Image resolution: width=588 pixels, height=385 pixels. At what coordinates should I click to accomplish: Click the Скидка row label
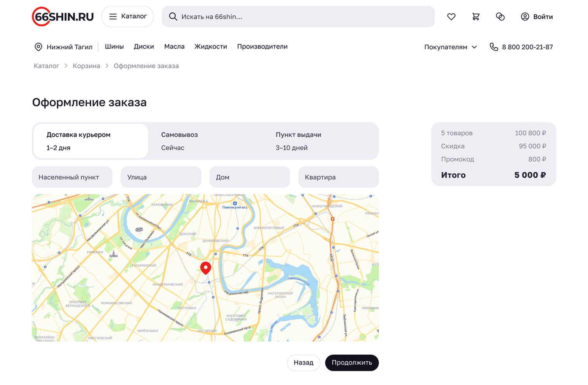point(453,146)
